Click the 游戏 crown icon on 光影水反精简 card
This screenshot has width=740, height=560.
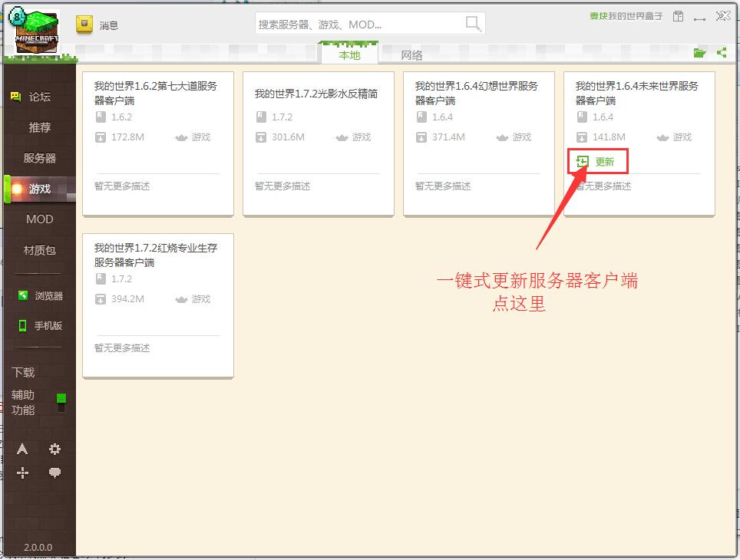click(x=342, y=137)
